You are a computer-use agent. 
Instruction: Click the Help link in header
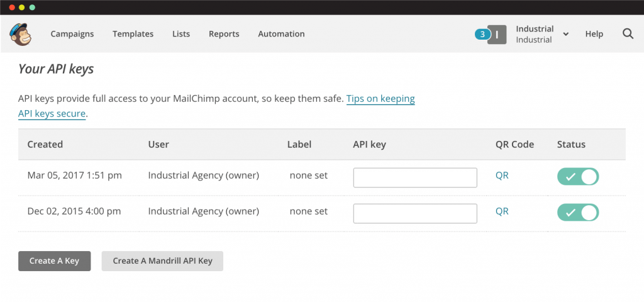(x=594, y=34)
